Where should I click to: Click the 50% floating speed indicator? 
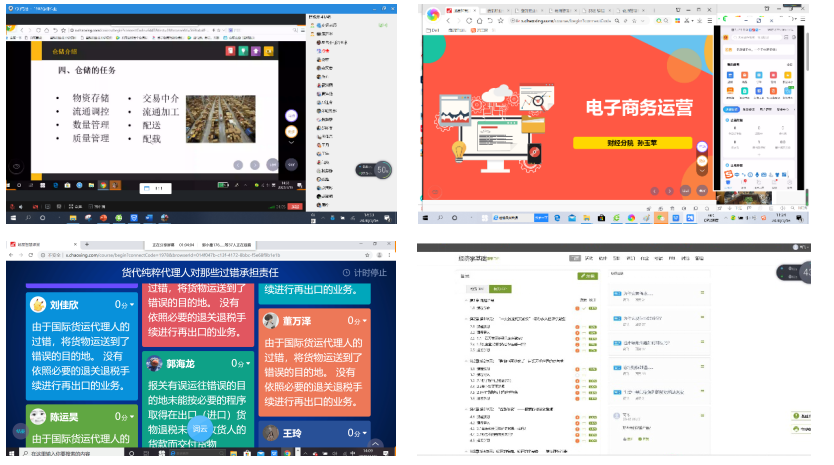382,171
